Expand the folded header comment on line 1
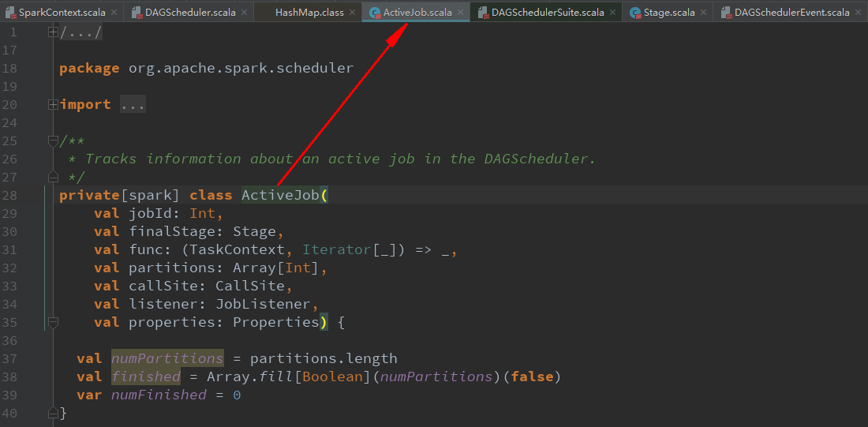This screenshot has width=868, height=427. click(x=53, y=32)
